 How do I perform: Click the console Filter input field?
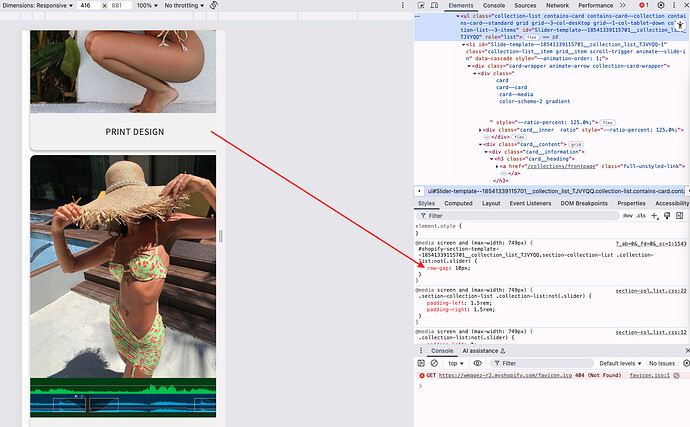point(542,363)
